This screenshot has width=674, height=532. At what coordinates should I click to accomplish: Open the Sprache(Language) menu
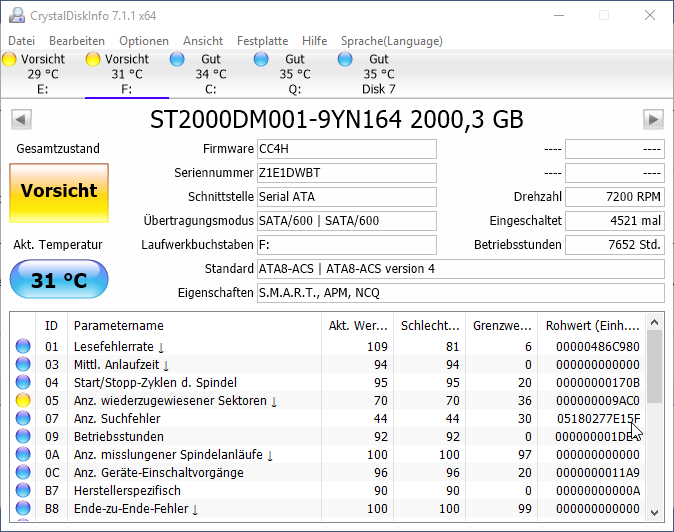click(392, 41)
